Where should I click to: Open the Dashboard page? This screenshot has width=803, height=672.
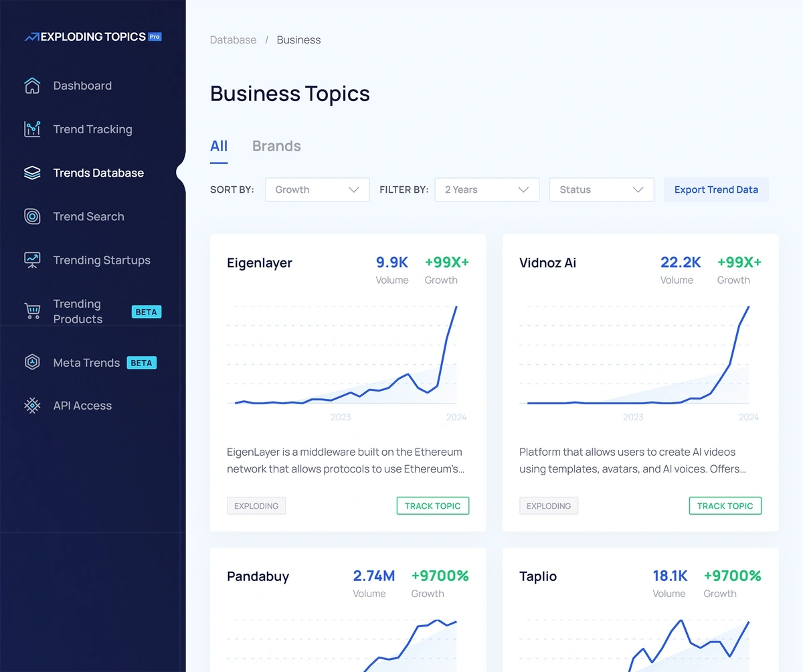pos(82,86)
